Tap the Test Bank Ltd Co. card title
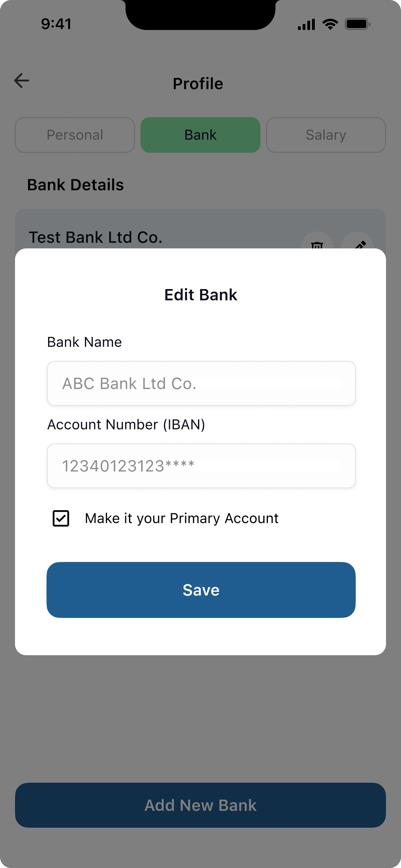 click(x=96, y=237)
